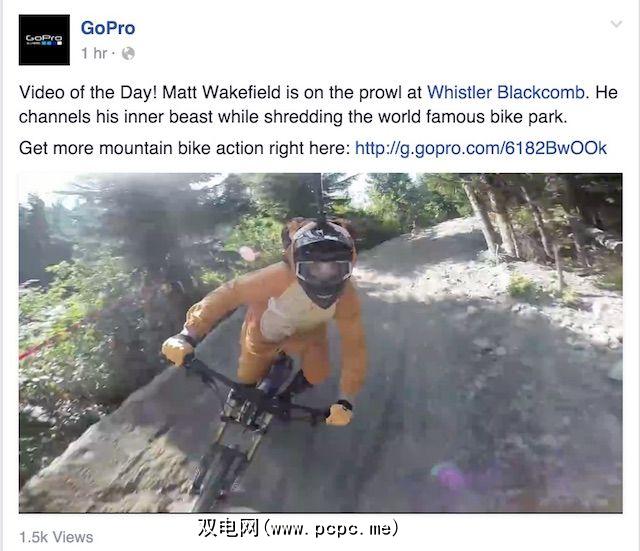Expand the post options chevron
Viewport: 640px width, 551px height.
616,24
